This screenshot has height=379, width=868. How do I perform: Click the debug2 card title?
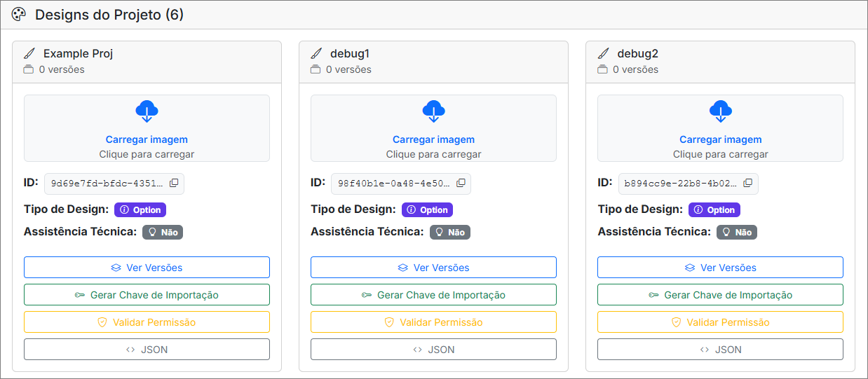[637, 53]
